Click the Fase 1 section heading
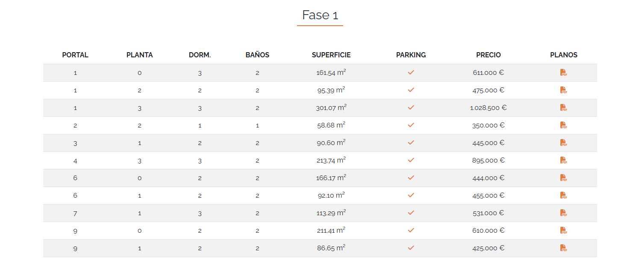644x258 pixels. coord(320,15)
